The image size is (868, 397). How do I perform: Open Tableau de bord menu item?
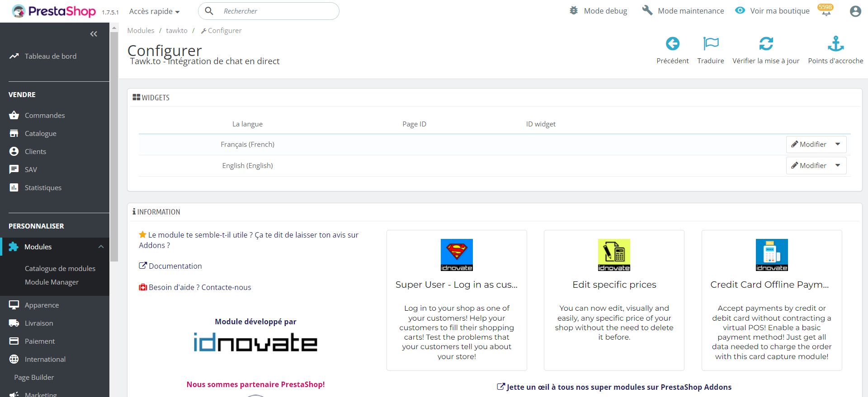(51, 56)
